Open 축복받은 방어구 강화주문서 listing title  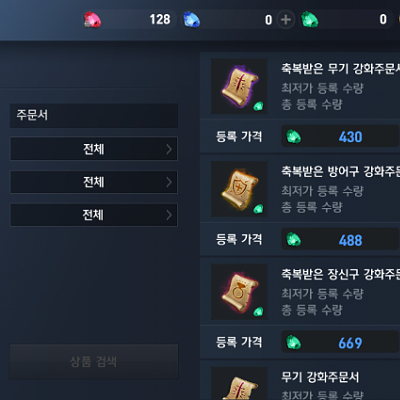tap(340, 171)
